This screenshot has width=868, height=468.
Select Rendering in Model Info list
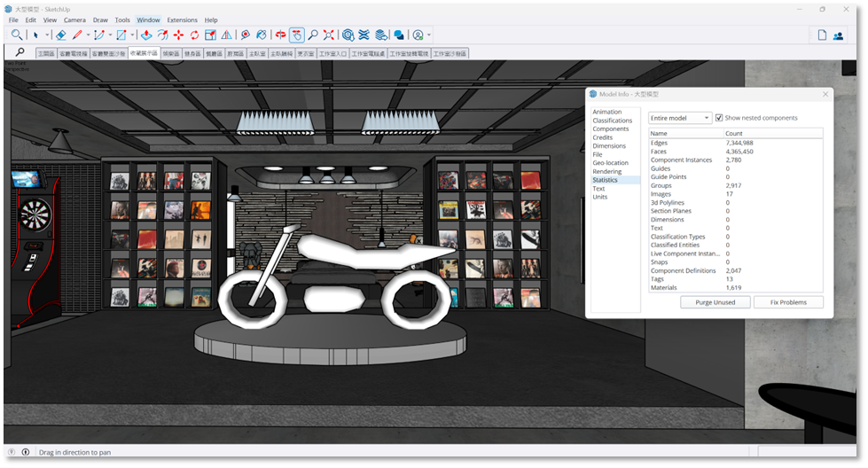[x=607, y=171]
